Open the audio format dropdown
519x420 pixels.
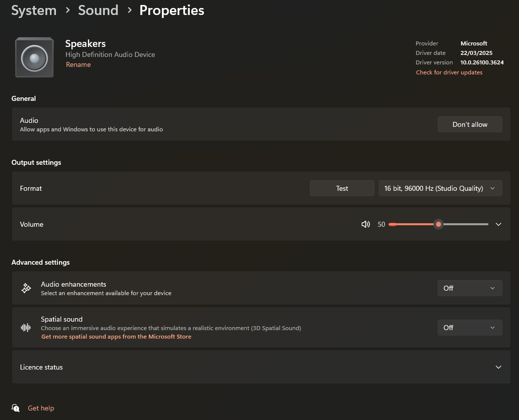point(440,188)
